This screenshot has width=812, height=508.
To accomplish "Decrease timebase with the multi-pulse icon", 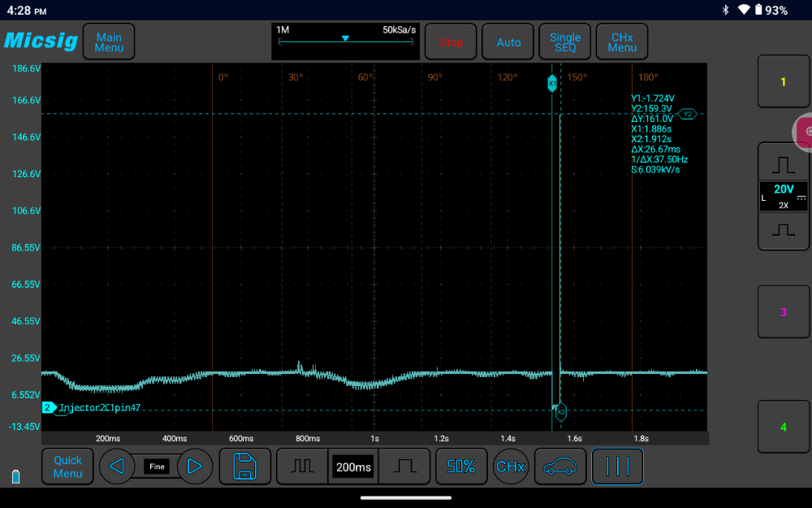I will pos(302,467).
